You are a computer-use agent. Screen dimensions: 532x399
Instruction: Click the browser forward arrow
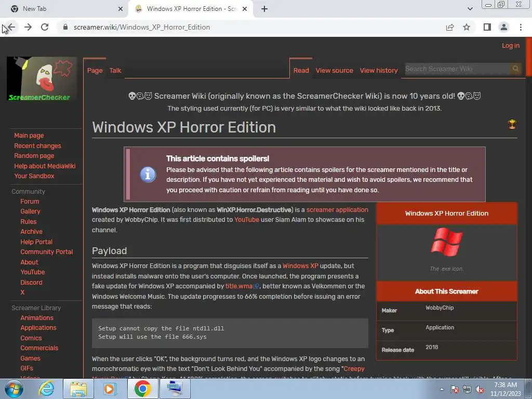pos(28,27)
